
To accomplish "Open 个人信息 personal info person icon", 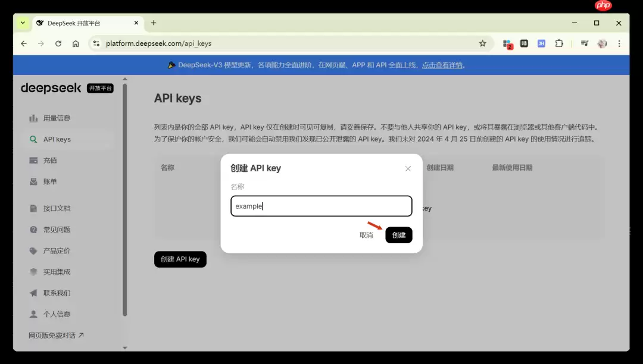I will tap(32, 314).
